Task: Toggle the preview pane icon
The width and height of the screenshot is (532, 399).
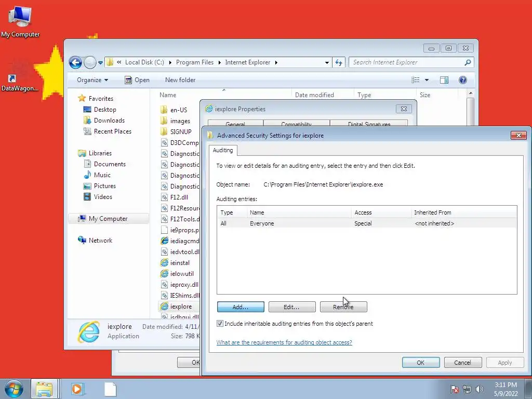Action: click(x=444, y=80)
